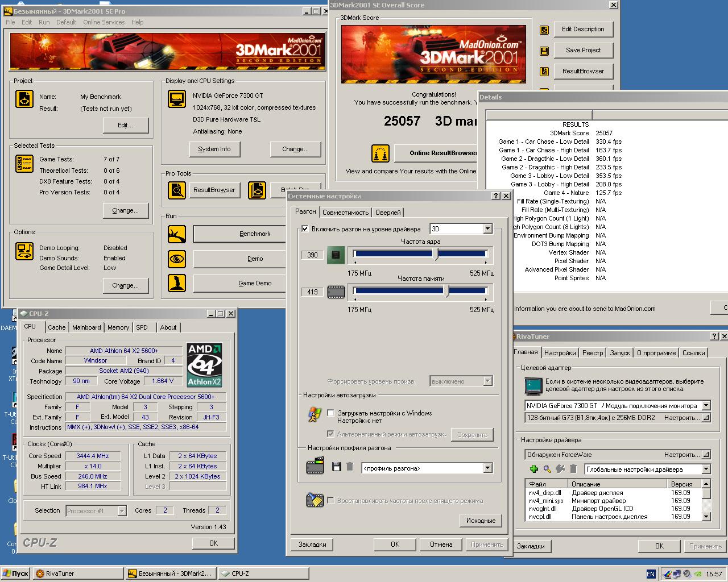Click the Online ResultBrowser tree icon
728x582 pixels.
(380, 153)
